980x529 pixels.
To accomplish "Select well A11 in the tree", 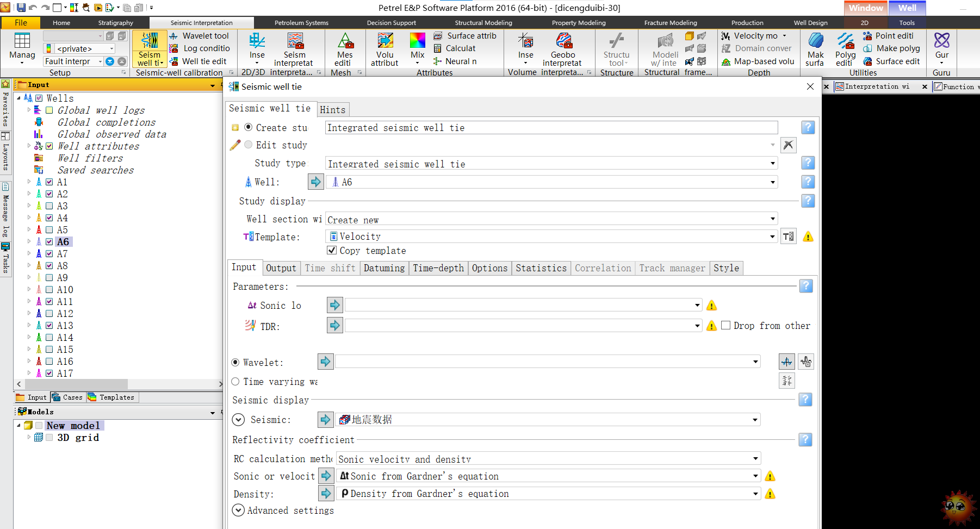I will point(65,302).
